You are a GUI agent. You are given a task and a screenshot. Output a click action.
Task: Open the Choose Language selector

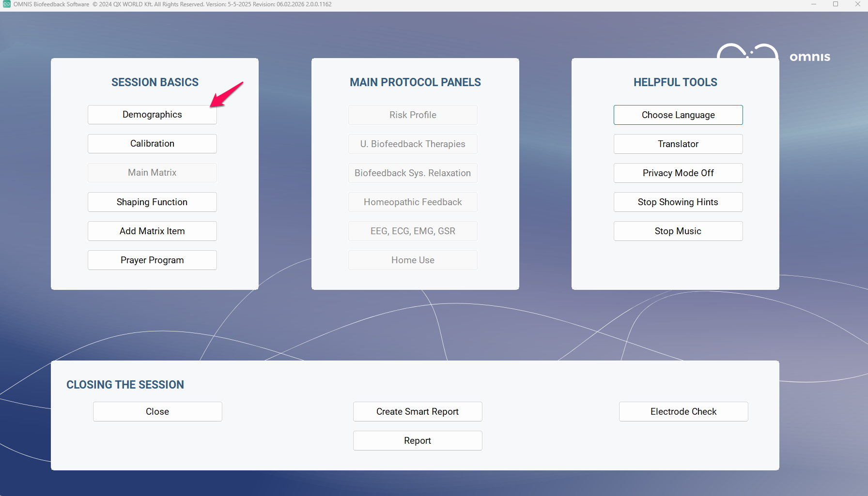point(678,115)
